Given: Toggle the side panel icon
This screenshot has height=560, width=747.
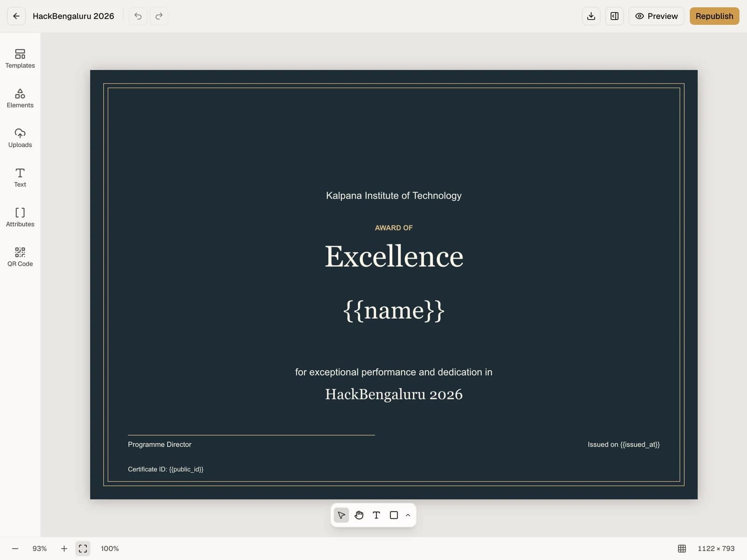Looking at the screenshot, I should click(614, 16).
